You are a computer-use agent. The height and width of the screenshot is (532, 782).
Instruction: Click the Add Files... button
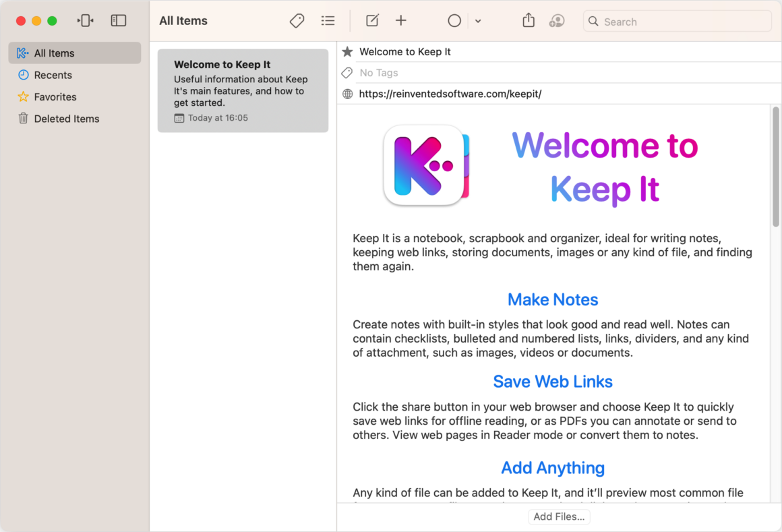(559, 516)
